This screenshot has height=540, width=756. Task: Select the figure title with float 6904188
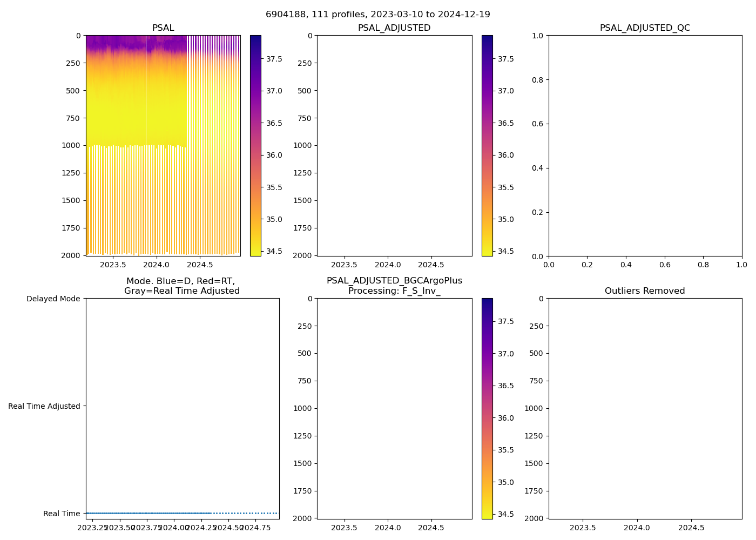point(377,15)
